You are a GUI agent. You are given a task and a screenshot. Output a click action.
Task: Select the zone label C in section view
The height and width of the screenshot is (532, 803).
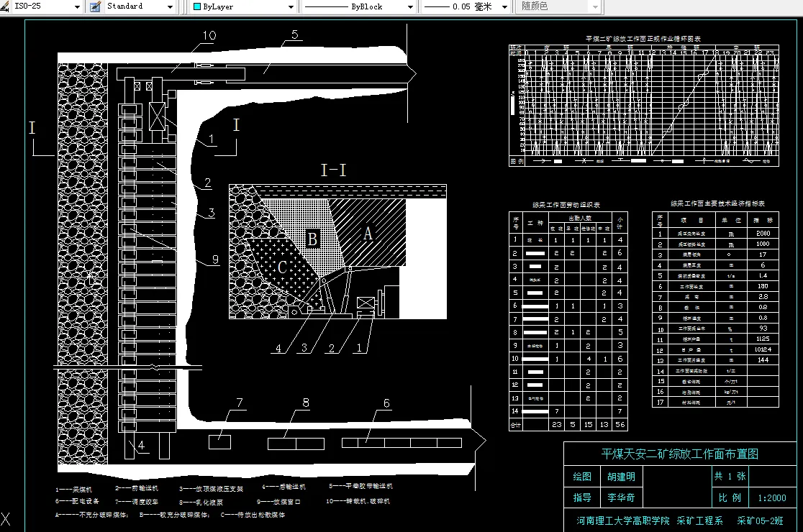point(282,267)
